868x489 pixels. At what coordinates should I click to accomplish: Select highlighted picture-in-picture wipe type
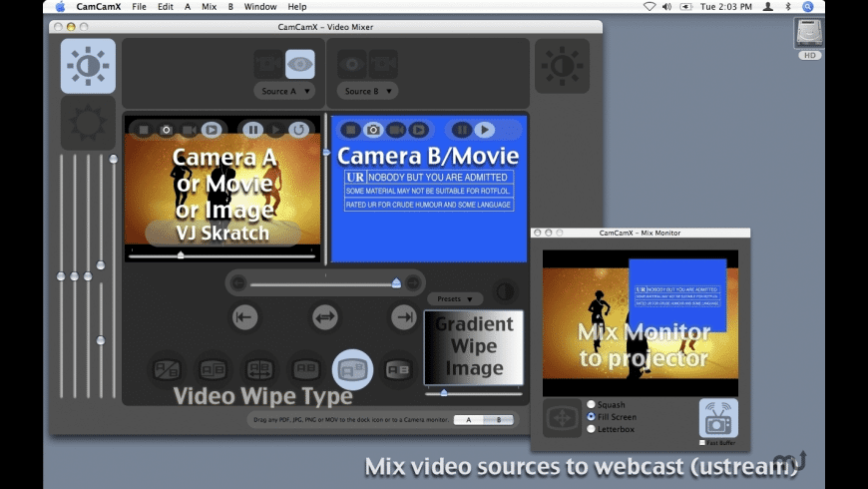pyautogui.click(x=352, y=369)
